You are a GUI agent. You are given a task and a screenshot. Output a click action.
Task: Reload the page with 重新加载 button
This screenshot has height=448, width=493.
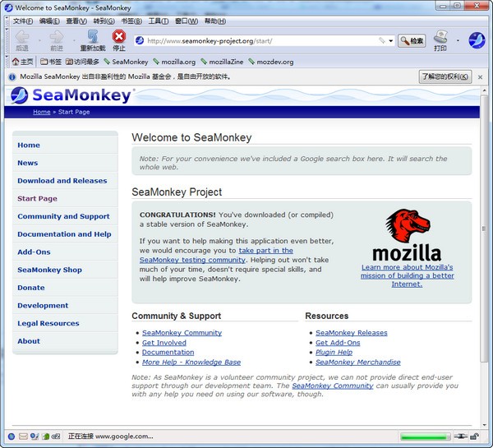(x=92, y=40)
